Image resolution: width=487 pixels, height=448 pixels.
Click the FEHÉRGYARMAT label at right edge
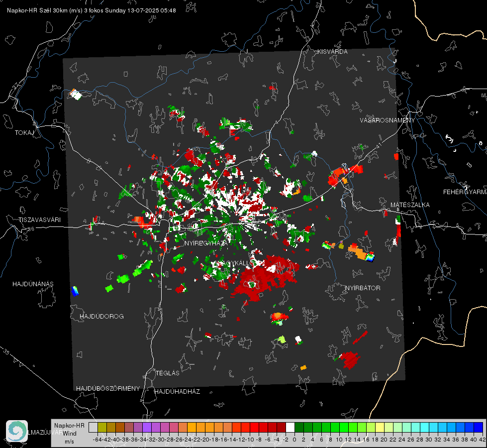[x=465, y=192]
